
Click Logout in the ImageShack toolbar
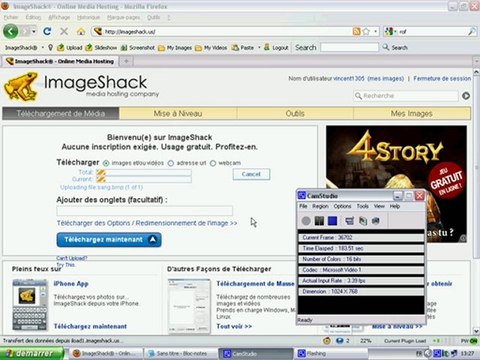click(x=276, y=48)
